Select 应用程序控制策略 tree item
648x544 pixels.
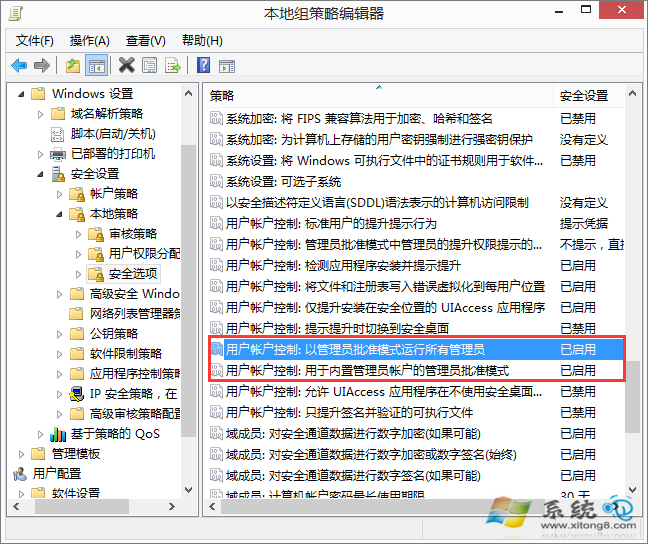click(135, 374)
